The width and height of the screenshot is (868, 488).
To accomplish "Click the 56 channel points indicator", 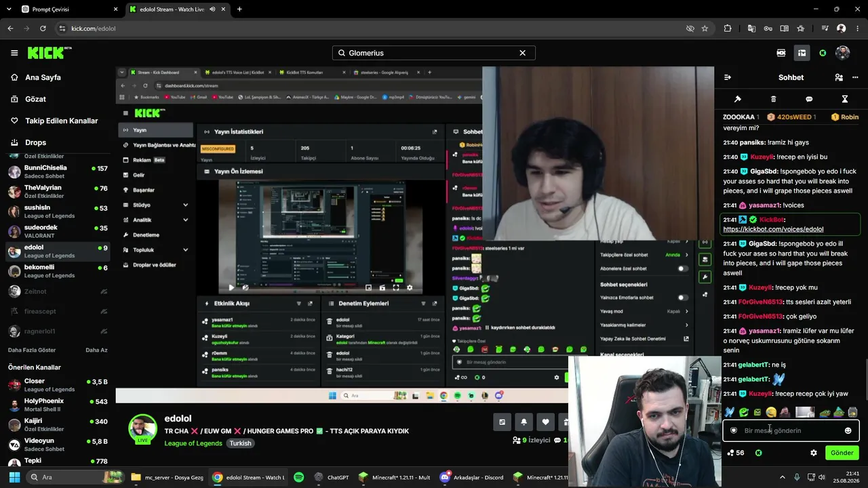I will pyautogui.click(x=736, y=453).
